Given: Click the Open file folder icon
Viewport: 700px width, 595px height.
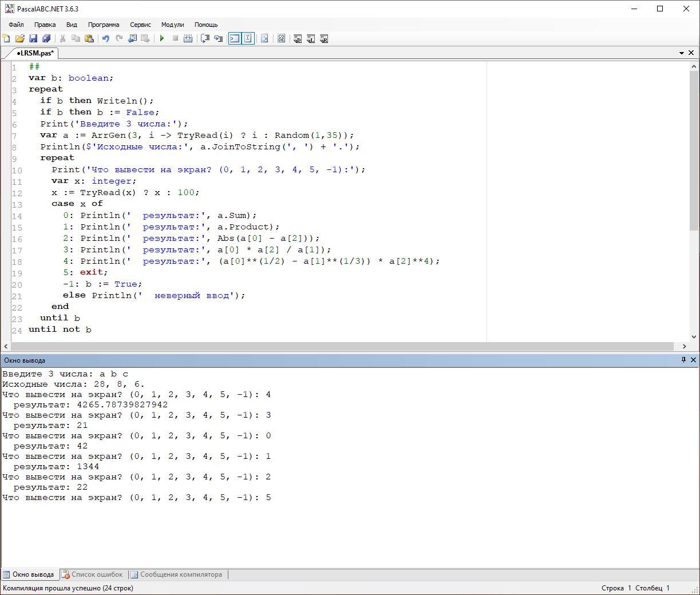Looking at the screenshot, I should click(19, 38).
